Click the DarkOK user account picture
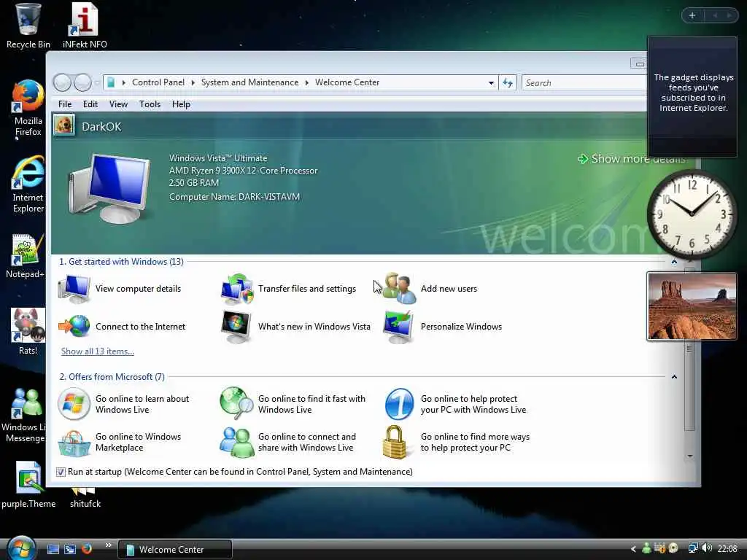The image size is (747, 560). pyautogui.click(x=64, y=125)
